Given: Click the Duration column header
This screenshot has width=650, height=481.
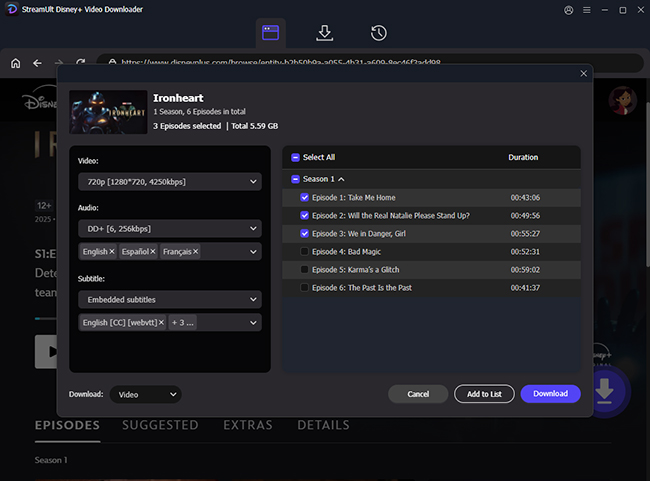Looking at the screenshot, I should [x=523, y=157].
